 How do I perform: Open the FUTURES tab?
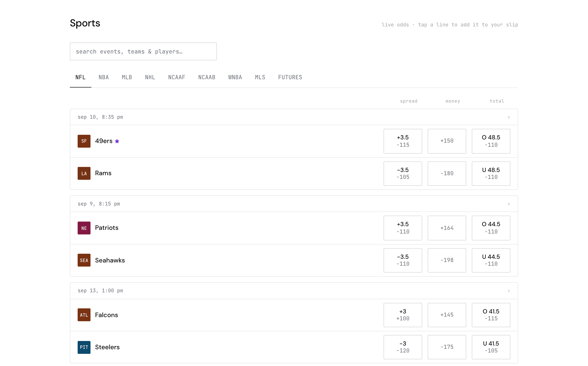pyautogui.click(x=290, y=77)
